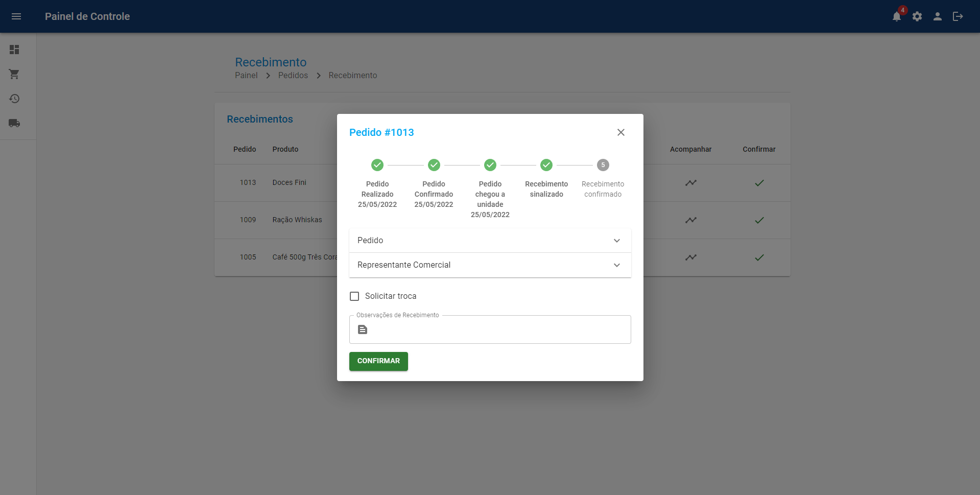Viewport: 980px width, 495px height.
Task: Open shopping cart in sidebar
Action: pos(14,74)
